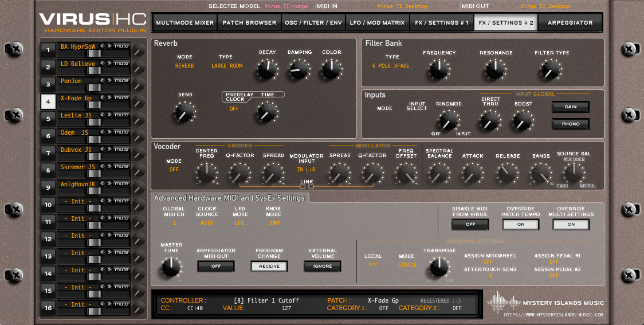Change Knob Mode value JUMP
The width and height of the screenshot is (644, 325).
click(274, 223)
